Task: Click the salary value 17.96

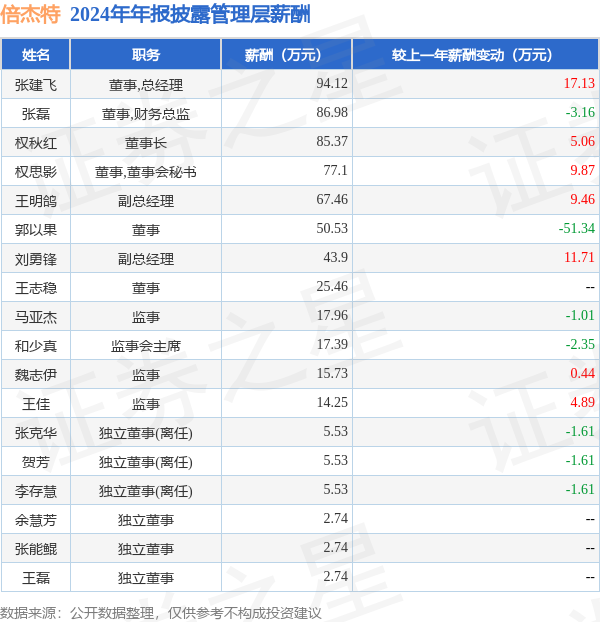Action: click(332, 315)
